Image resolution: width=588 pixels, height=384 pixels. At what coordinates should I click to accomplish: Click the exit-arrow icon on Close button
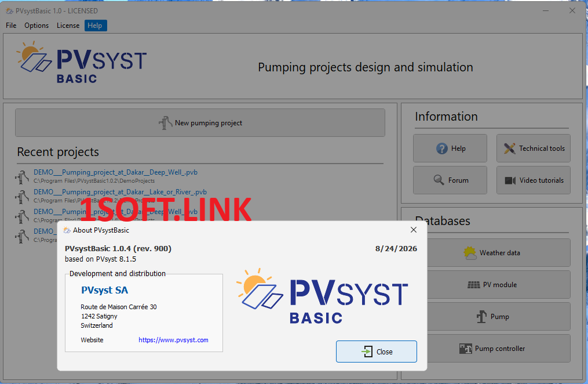367,352
